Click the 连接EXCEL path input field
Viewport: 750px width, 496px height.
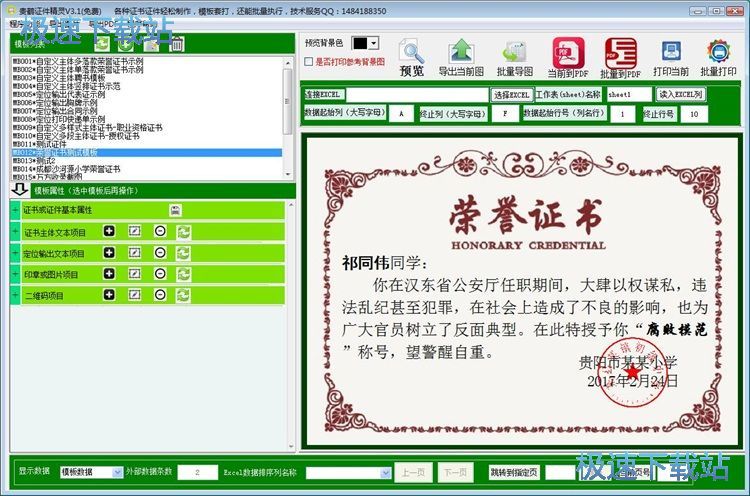pyautogui.click(x=417, y=95)
